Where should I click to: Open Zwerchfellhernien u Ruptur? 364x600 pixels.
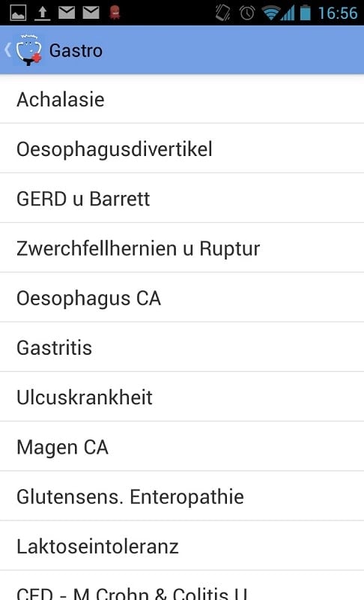point(182,248)
